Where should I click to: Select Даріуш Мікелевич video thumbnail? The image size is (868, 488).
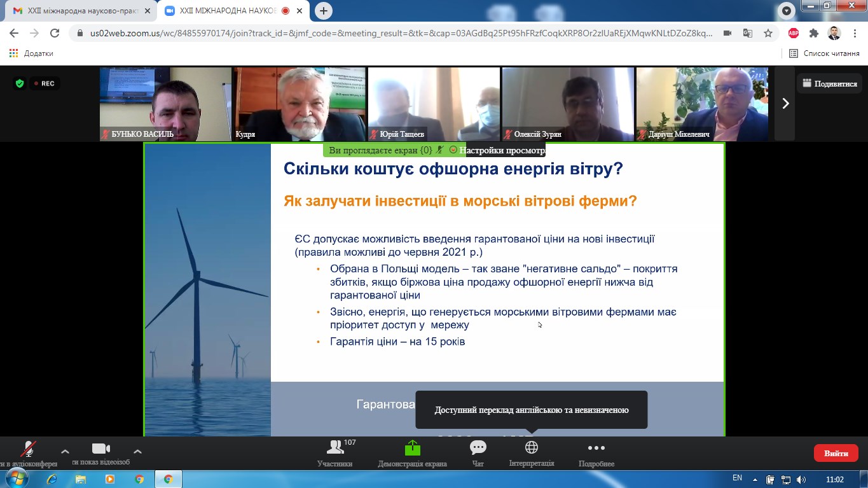click(702, 104)
